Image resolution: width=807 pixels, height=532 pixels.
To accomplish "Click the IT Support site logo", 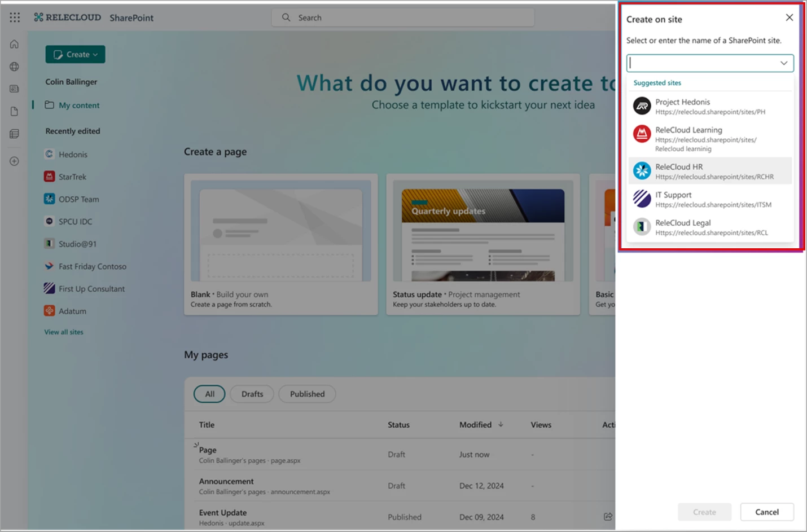I will [642, 199].
